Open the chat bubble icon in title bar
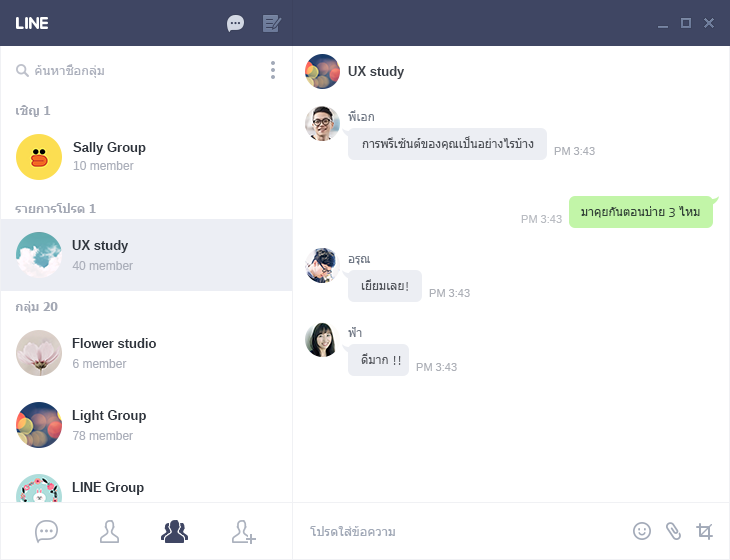 coord(236,23)
